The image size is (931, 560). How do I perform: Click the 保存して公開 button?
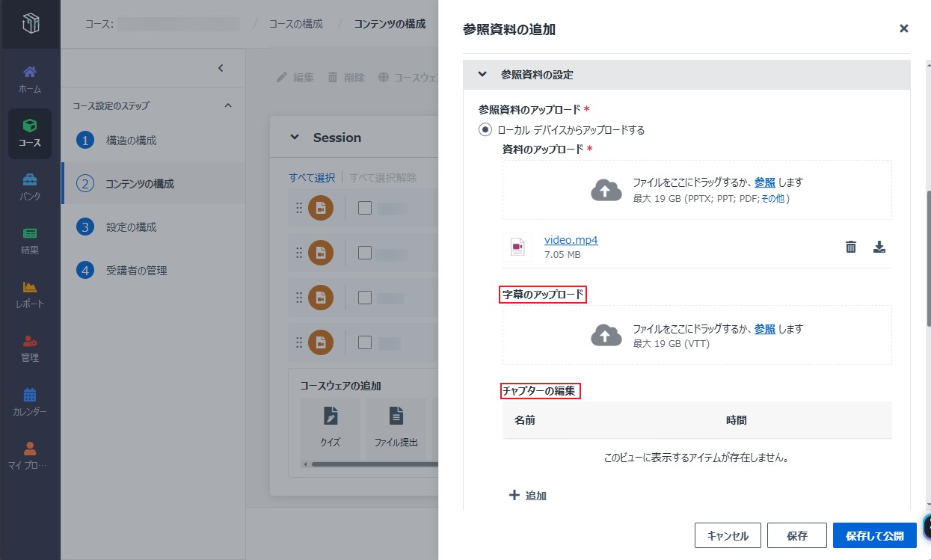tap(876, 535)
